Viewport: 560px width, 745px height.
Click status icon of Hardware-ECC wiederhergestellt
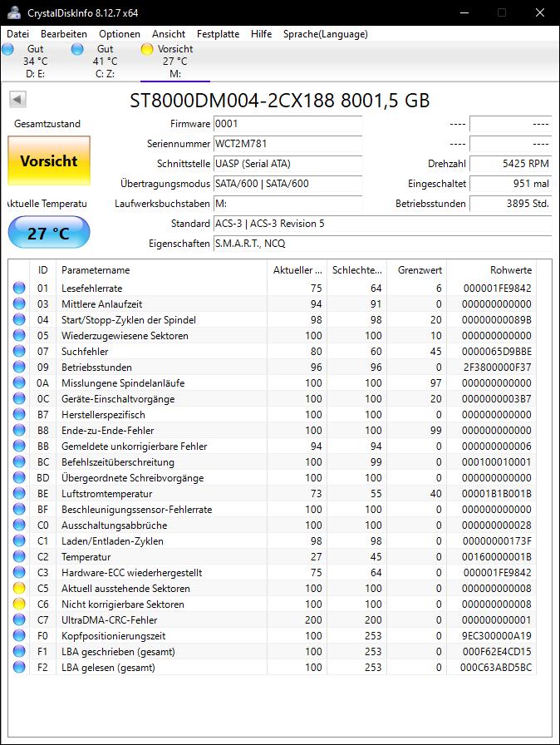pyautogui.click(x=19, y=572)
